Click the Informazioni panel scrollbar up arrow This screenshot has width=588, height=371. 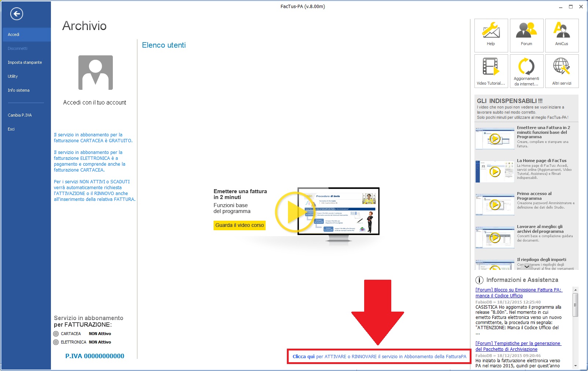[575, 290]
